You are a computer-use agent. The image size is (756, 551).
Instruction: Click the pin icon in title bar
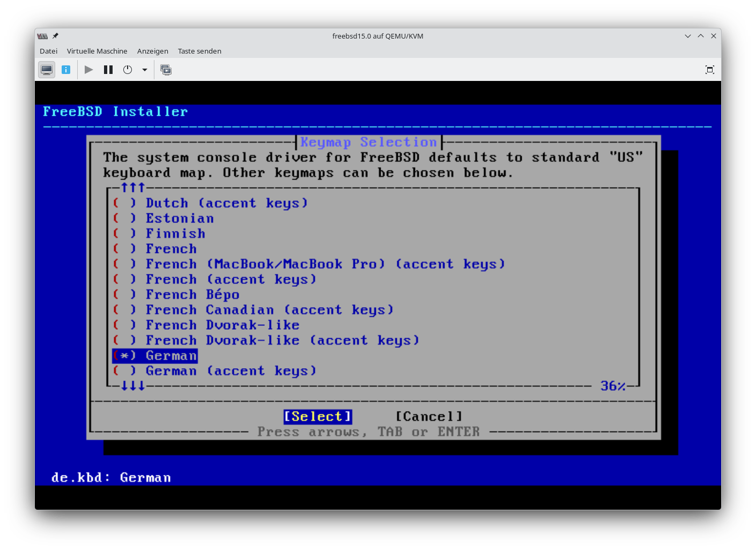[55, 36]
